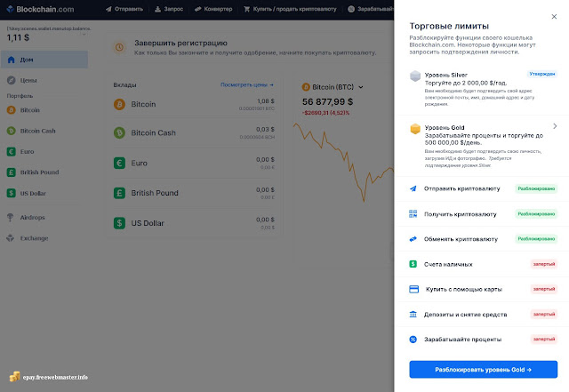Expand the Уровень Gold chevron
The image size is (569, 392).
555,126
